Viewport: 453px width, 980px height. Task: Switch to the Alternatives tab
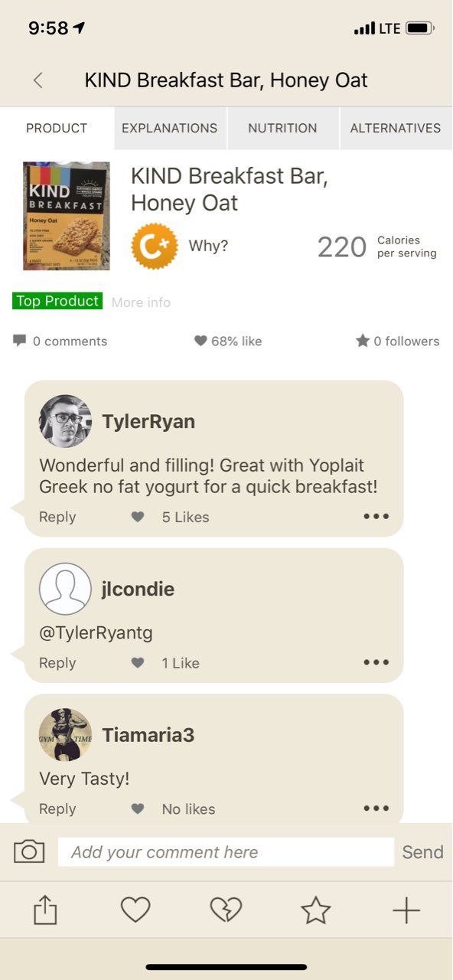(396, 129)
